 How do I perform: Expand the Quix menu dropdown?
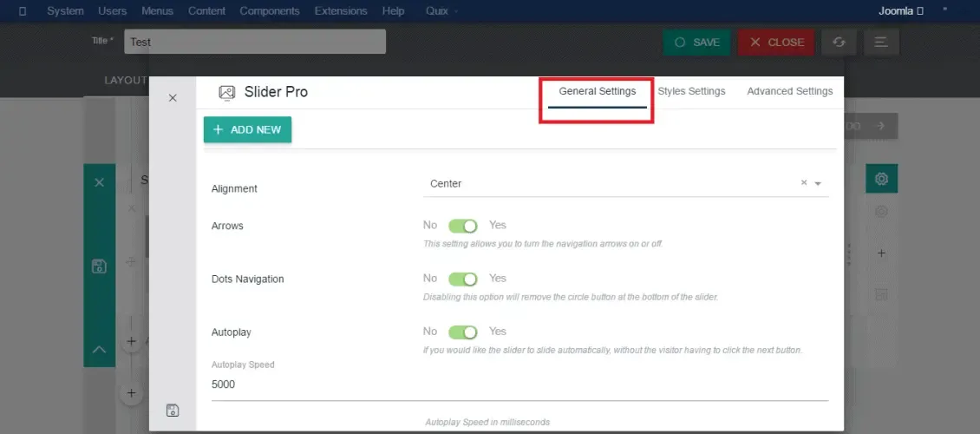[441, 11]
